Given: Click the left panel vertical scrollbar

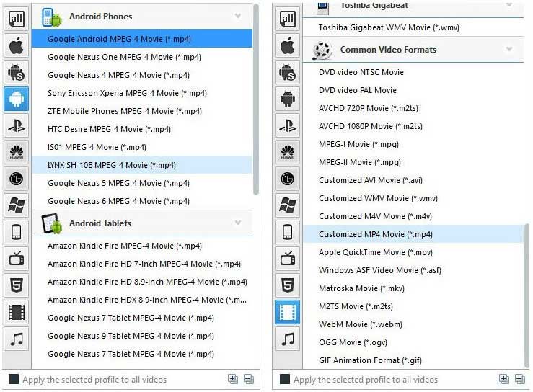Looking at the screenshot, I should pyautogui.click(x=256, y=99).
